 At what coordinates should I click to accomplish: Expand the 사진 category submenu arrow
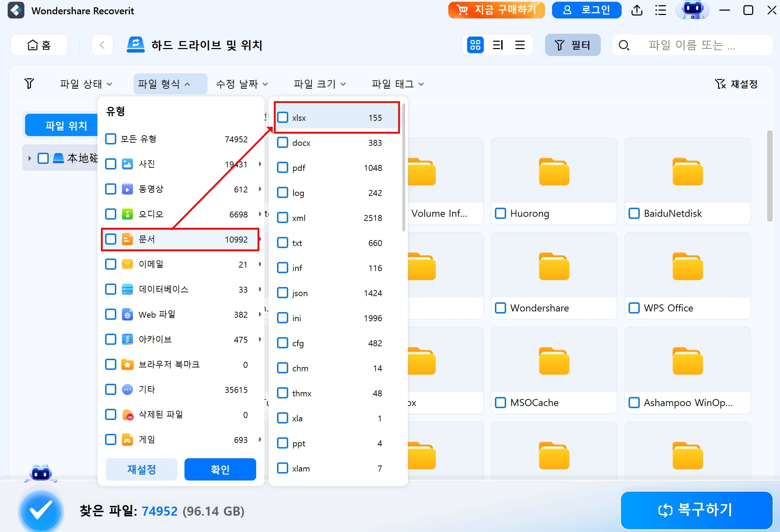coord(260,164)
